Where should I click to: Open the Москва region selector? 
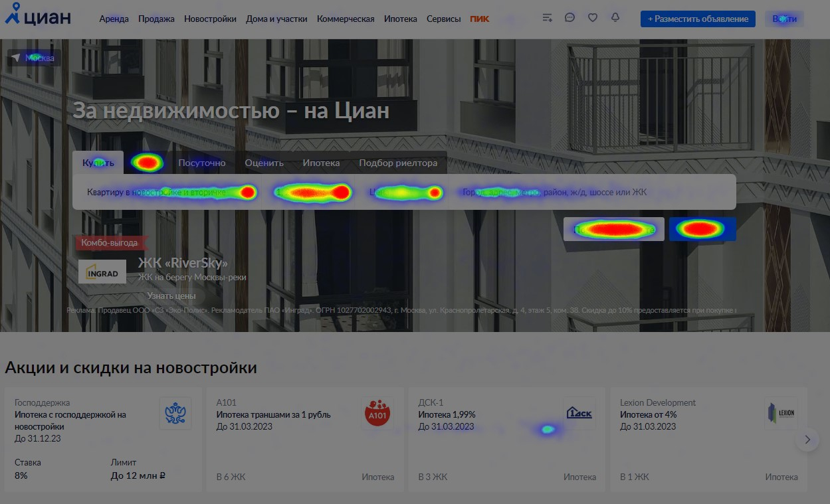coord(34,58)
